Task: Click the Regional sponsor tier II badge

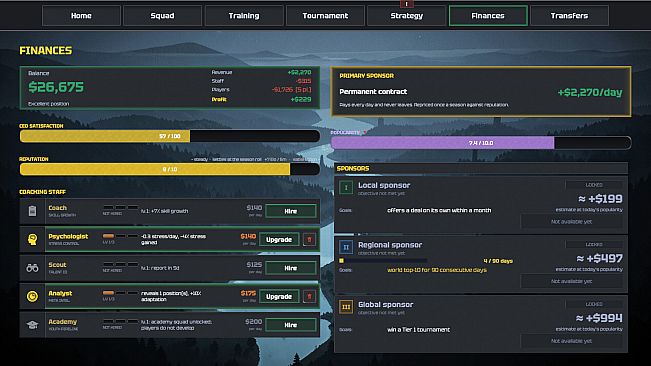Action: (x=345, y=247)
